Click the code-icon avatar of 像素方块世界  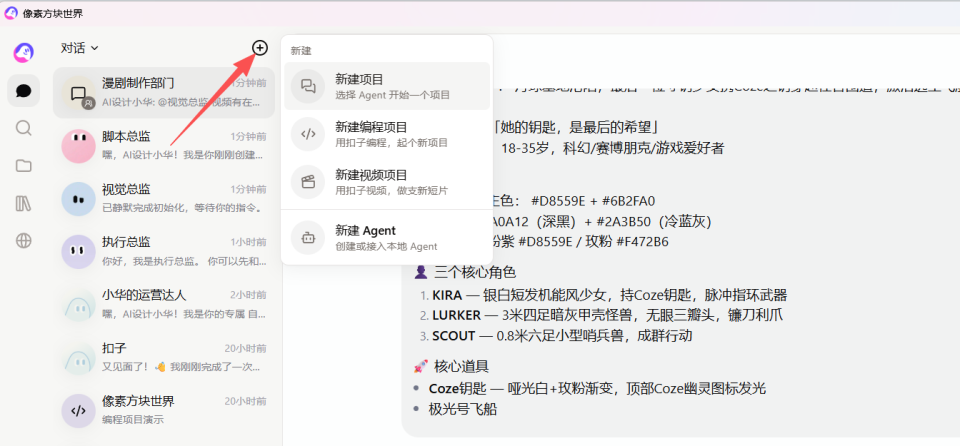point(78,411)
